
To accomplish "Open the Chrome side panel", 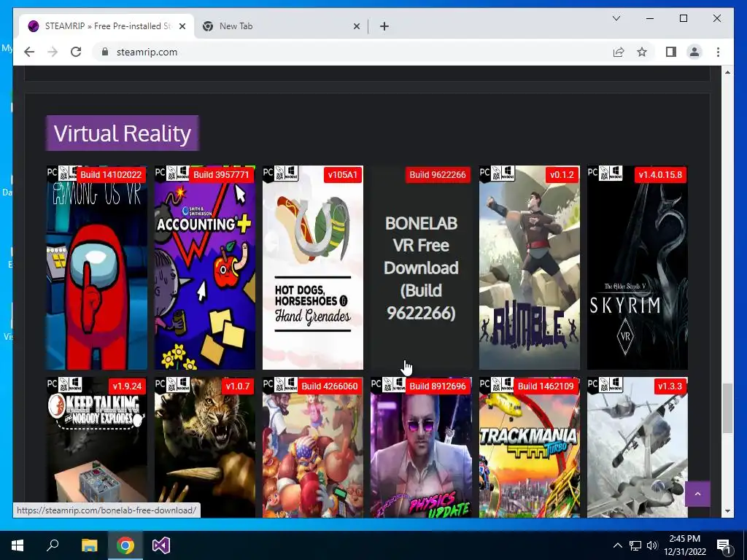I will pos(671,52).
